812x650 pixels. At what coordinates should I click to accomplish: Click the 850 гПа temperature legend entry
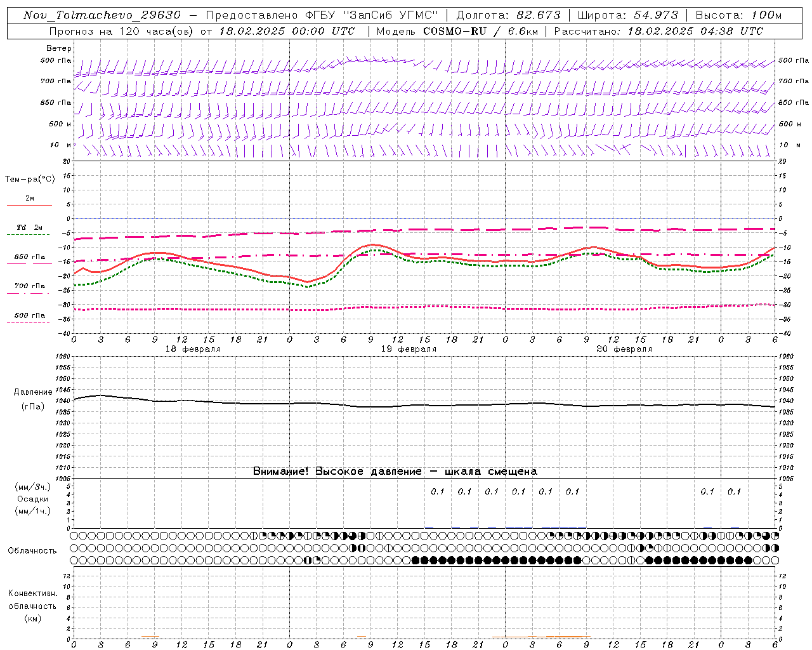pos(30,257)
